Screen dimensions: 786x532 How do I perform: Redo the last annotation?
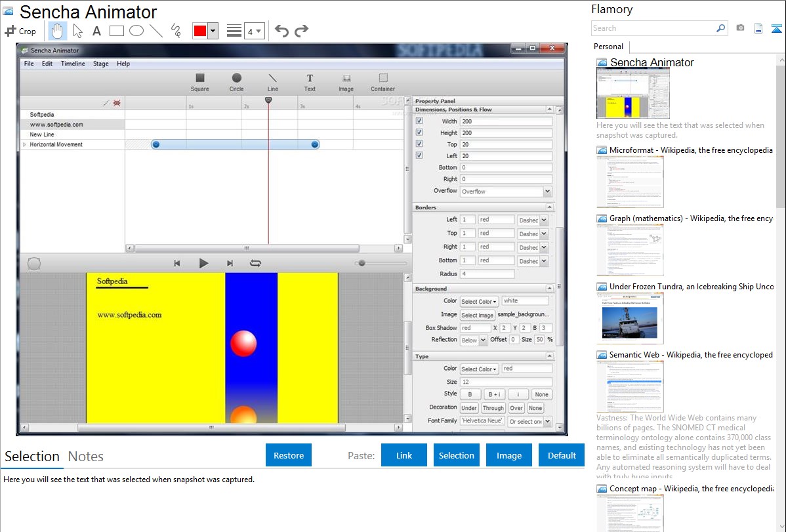[301, 31]
